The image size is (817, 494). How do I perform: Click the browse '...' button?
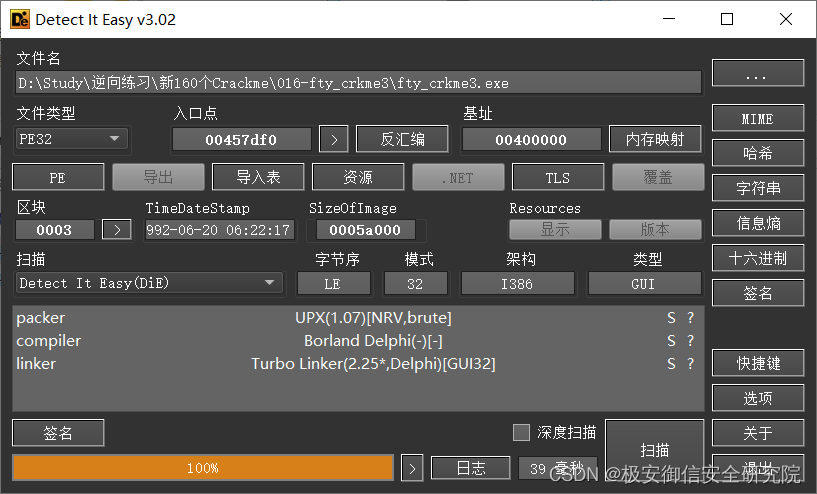(758, 73)
